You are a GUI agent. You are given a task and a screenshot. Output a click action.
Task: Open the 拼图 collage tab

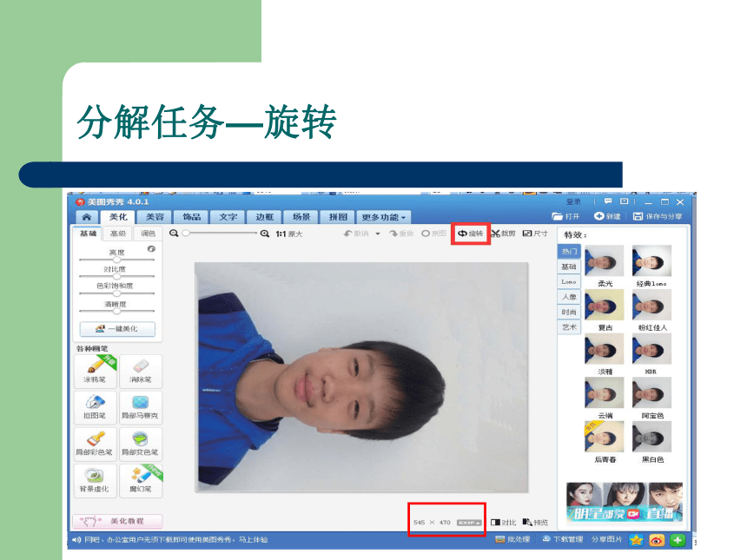[338, 217]
